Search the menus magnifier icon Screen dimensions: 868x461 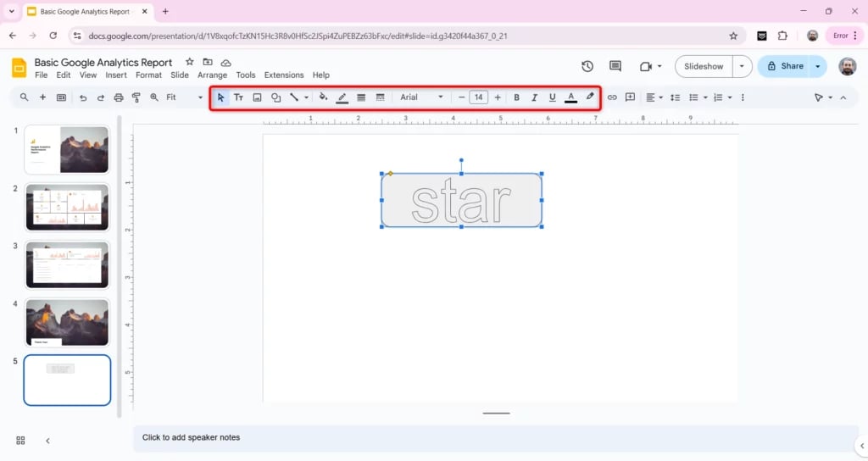(x=24, y=97)
